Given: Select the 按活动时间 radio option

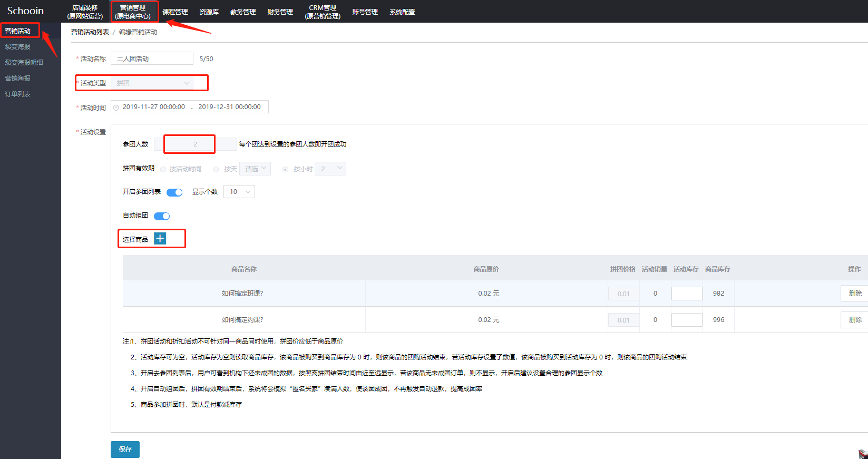Looking at the screenshot, I should 163,169.
